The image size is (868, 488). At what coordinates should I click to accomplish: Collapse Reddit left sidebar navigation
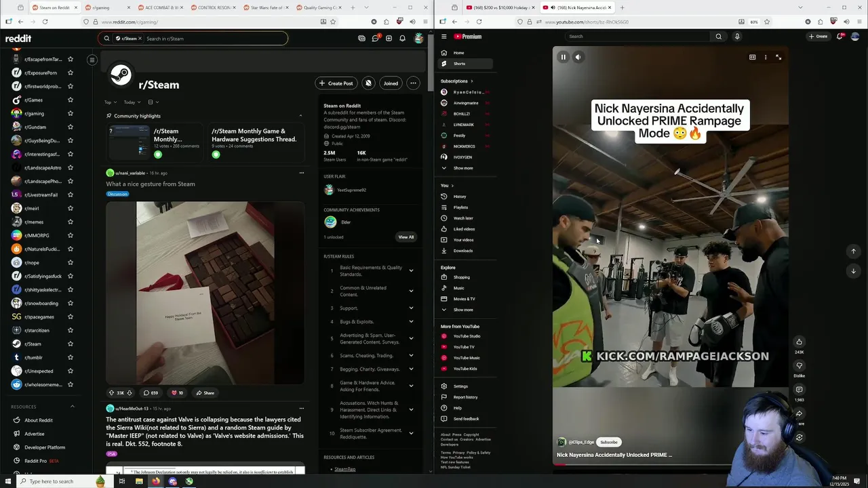[x=92, y=60]
